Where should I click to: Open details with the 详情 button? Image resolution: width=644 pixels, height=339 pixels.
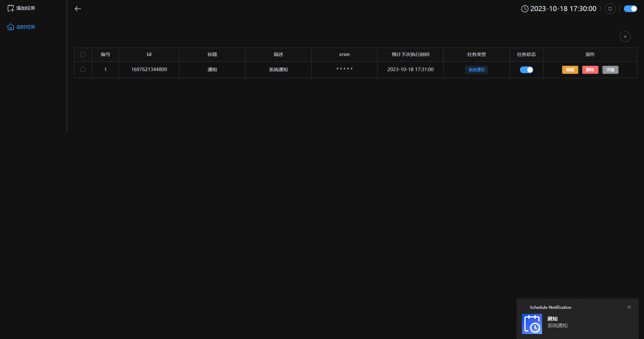610,70
